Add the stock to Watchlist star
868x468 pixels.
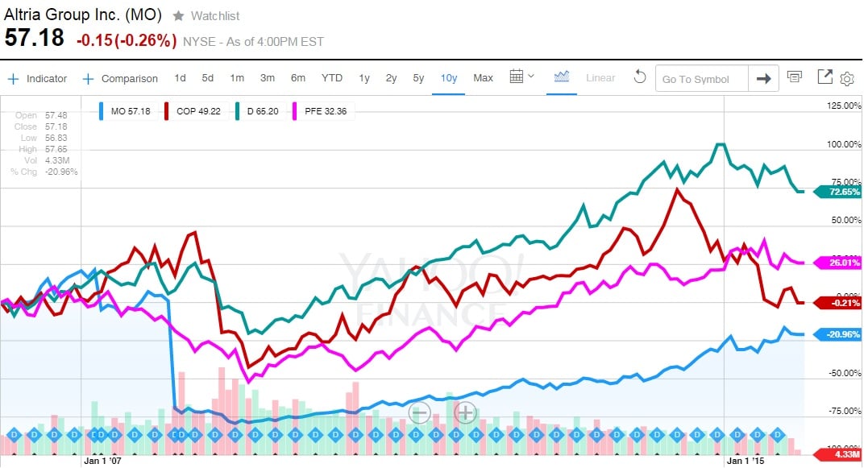pos(178,16)
